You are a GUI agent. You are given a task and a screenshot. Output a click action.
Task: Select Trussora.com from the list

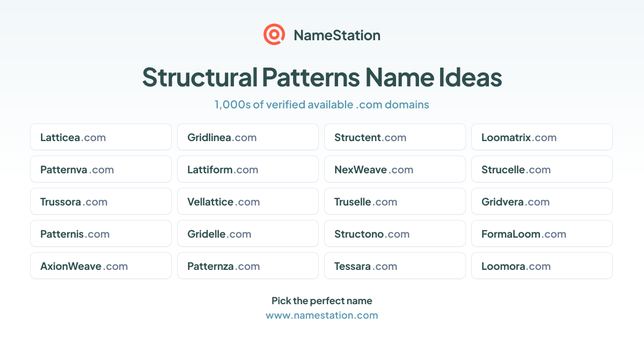pyautogui.click(x=101, y=201)
